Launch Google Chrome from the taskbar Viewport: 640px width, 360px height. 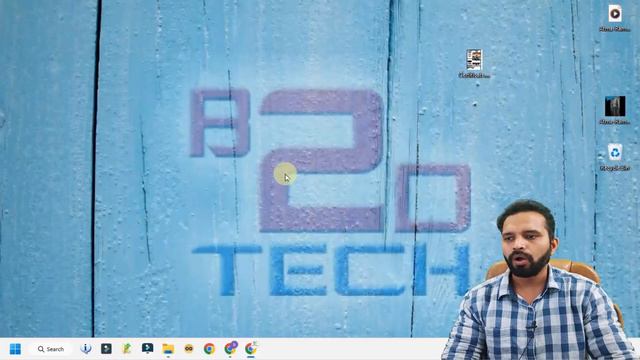click(x=209, y=349)
